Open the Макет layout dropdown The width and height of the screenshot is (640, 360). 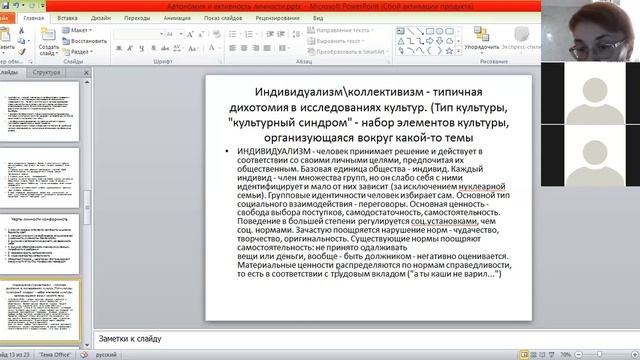77,30
